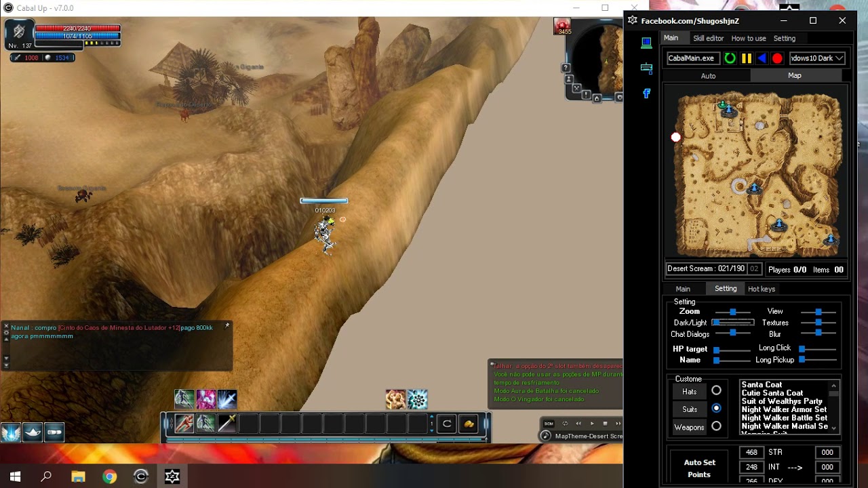Open the computer icon in bot sidebar
This screenshot has height=488, width=868.
pos(646,43)
